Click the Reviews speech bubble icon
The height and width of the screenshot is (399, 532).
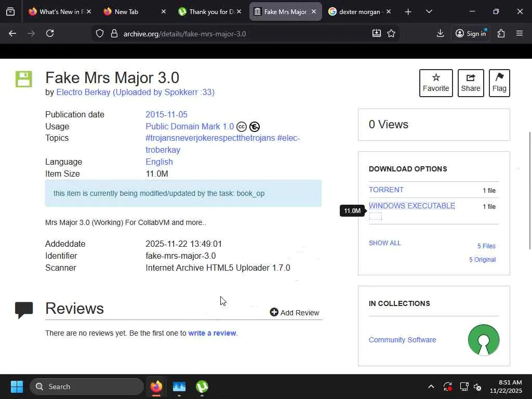click(x=24, y=310)
